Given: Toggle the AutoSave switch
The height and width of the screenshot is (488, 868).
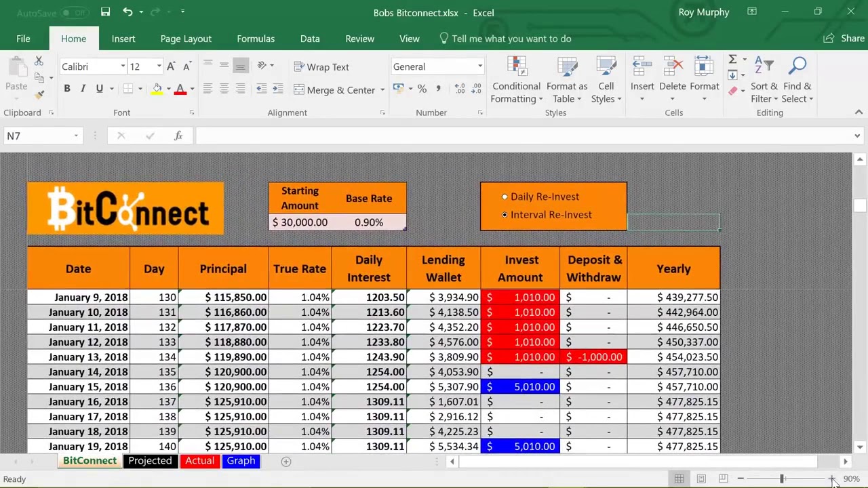Looking at the screenshot, I should coord(74,12).
